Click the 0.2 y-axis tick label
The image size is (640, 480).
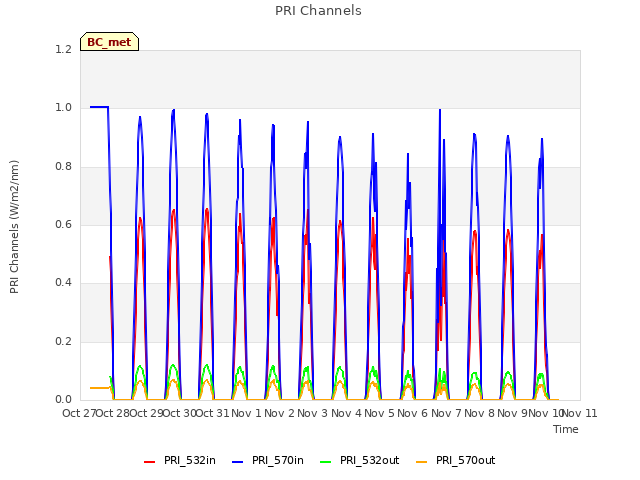click(63, 341)
